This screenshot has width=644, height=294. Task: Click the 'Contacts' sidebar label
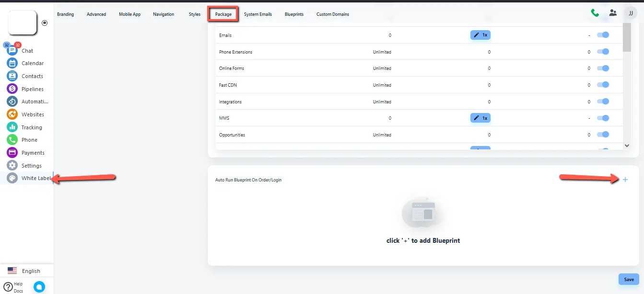point(32,76)
